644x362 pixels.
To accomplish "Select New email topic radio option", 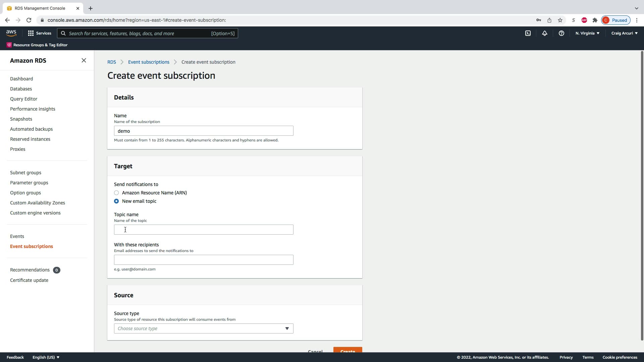I will [116, 201].
